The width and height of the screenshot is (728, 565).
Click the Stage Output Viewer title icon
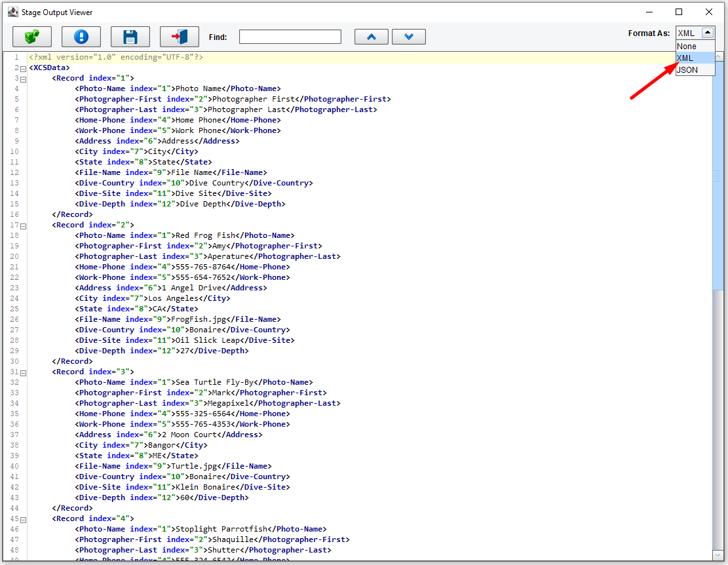13,12
